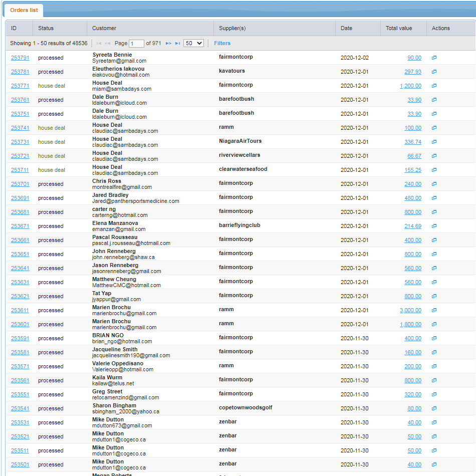This screenshot has height=476, width=476.
Task: Select the Orders list tab
Action: (x=24, y=11)
